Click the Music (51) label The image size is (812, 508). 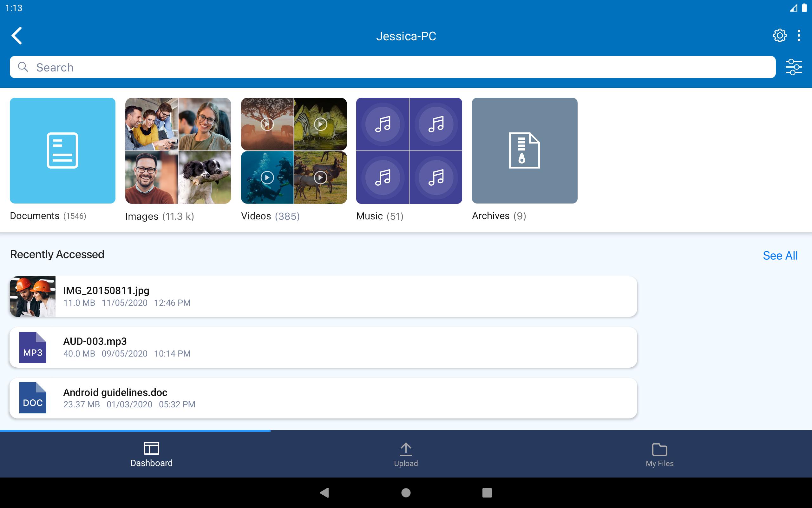click(x=380, y=216)
